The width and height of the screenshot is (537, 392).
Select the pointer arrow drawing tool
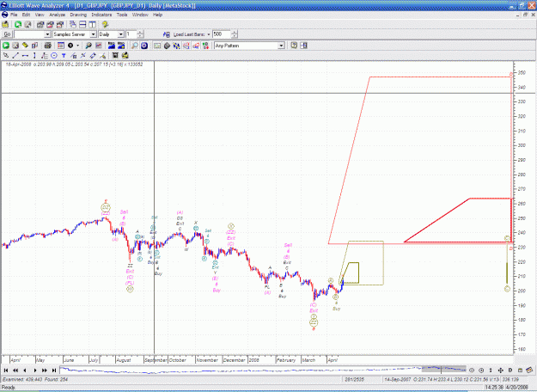(x=6, y=56)
